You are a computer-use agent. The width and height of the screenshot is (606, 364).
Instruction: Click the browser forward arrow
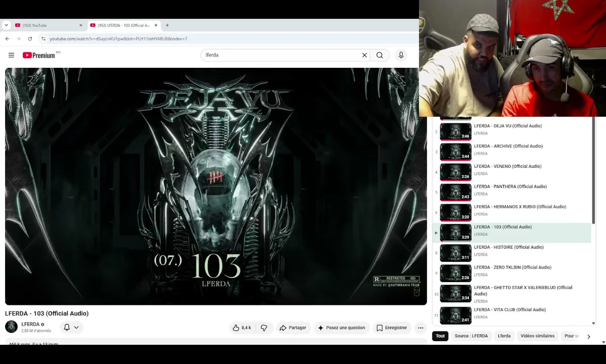click(x=19, y=38)
